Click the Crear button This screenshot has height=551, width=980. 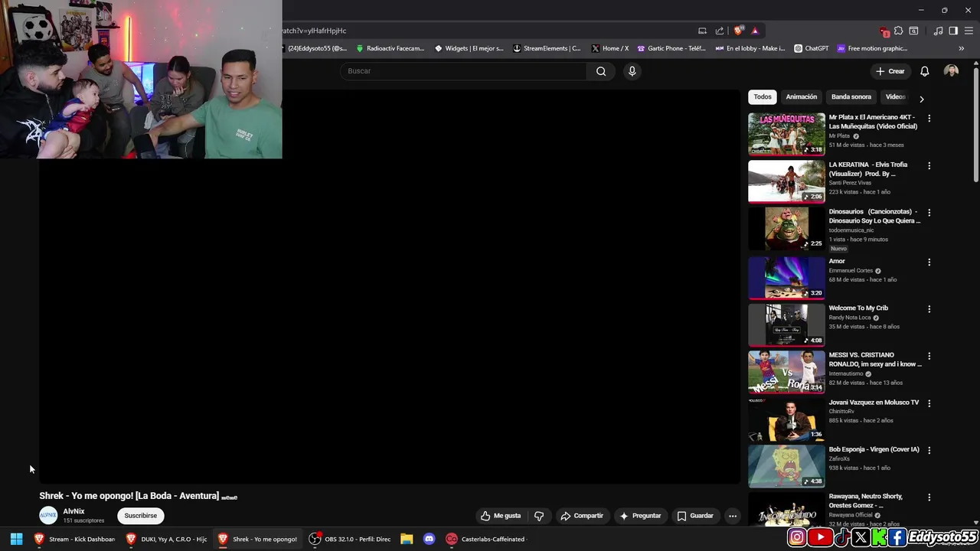(x=890, y=71)
